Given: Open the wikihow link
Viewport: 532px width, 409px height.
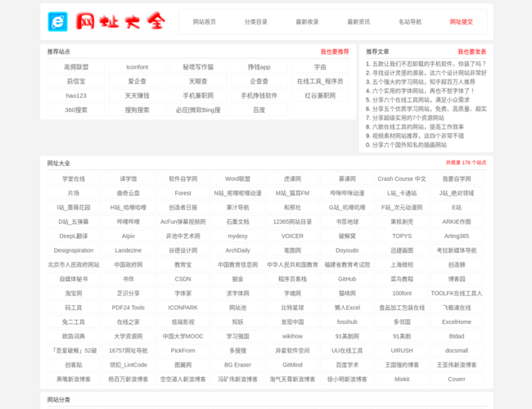Looking at the screenshot, I should coord(292,336).
